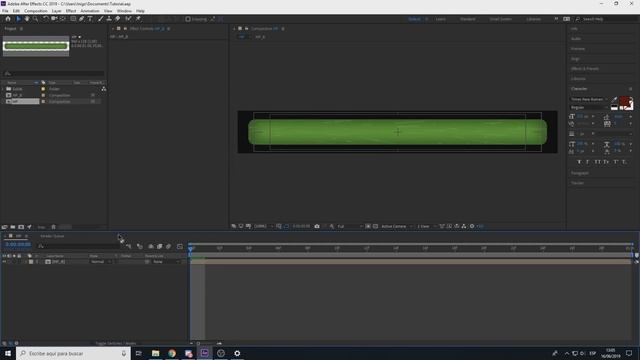Open the Regular font style dropdown
The image size is (640, 360).
(x=589, y=107)
